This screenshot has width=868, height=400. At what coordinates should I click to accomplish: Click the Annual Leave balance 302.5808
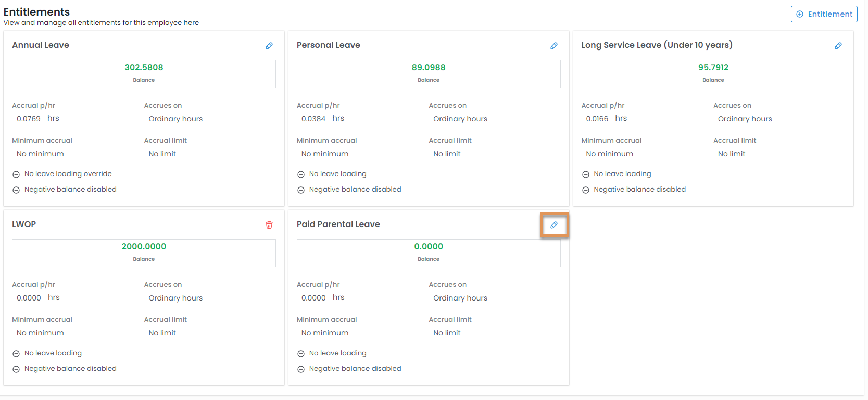(x=144, y=67)
